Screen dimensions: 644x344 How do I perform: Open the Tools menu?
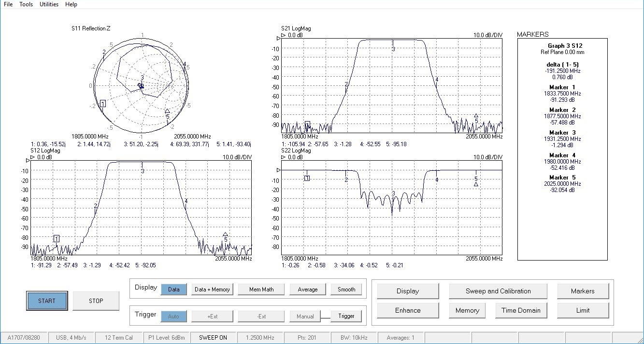[26, 4]
